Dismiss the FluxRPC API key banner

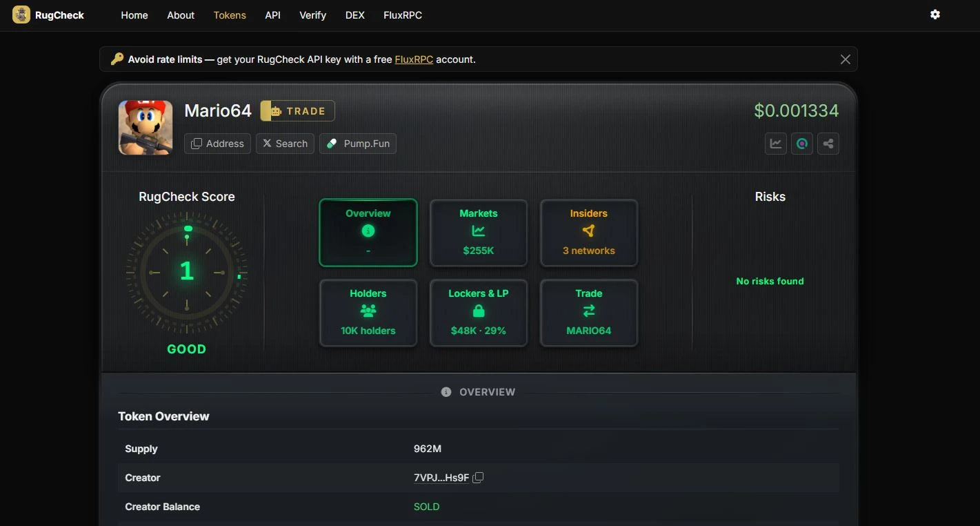(846, 59)
